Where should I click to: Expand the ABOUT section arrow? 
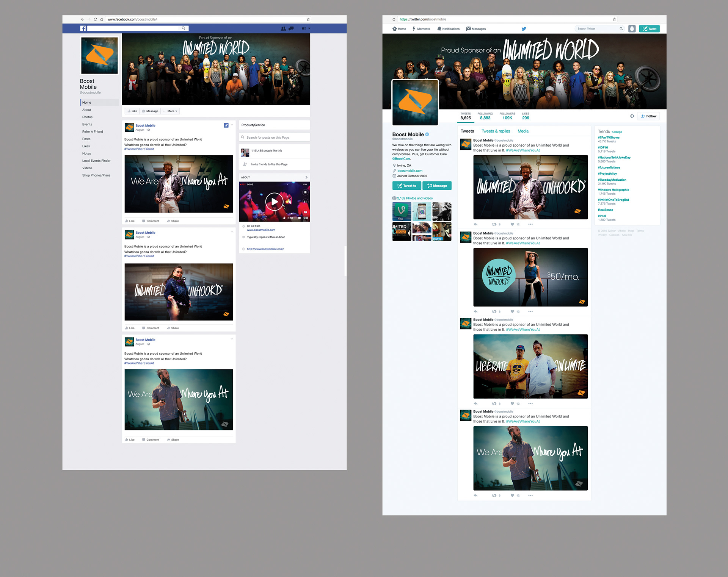tap(306, 177)
